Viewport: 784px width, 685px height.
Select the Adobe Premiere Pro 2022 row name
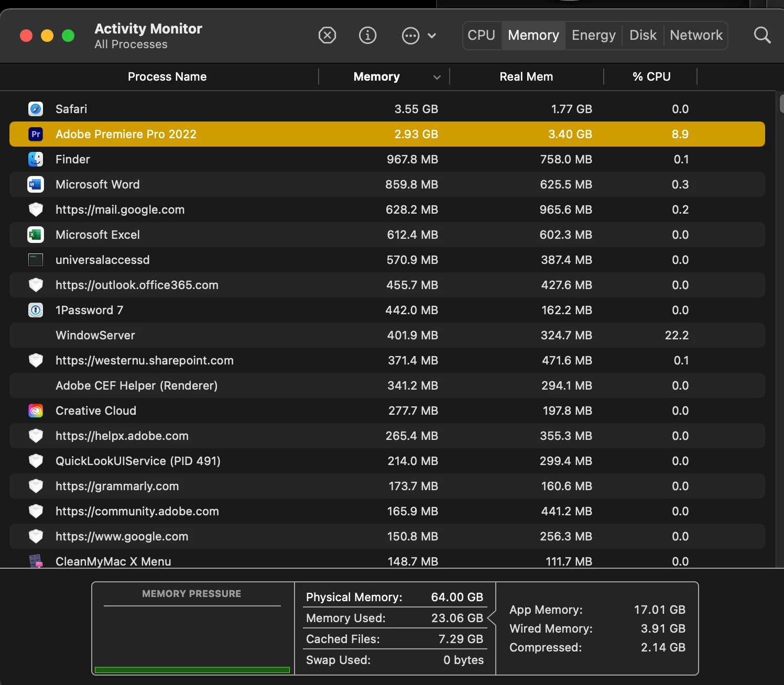point(126,134)
